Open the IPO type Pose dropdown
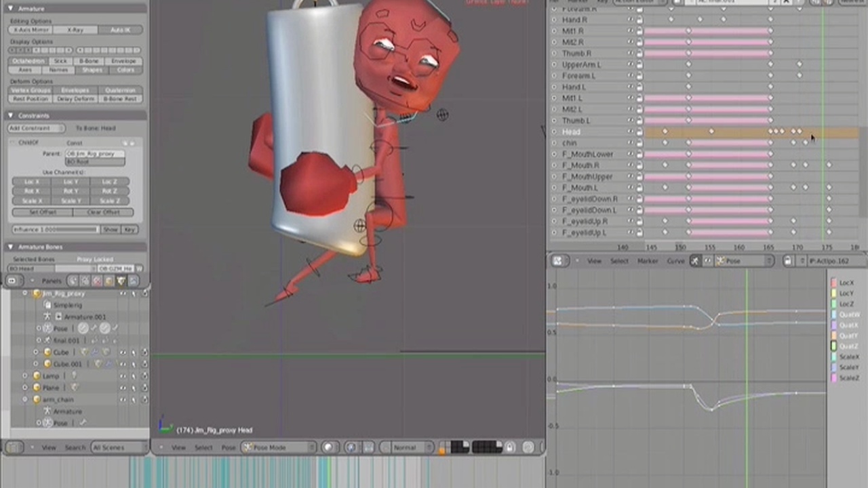Viewport: 868px width, 488px height. [x=743, y=261]
